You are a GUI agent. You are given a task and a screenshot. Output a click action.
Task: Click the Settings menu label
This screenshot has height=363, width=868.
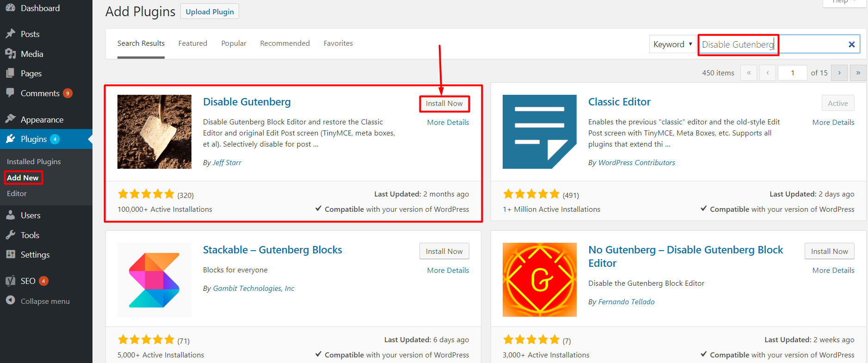pos(35,255)
